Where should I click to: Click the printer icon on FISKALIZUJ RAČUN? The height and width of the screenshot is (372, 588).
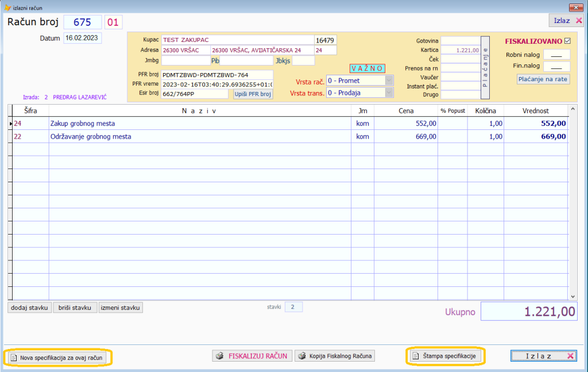coord(219,356)
